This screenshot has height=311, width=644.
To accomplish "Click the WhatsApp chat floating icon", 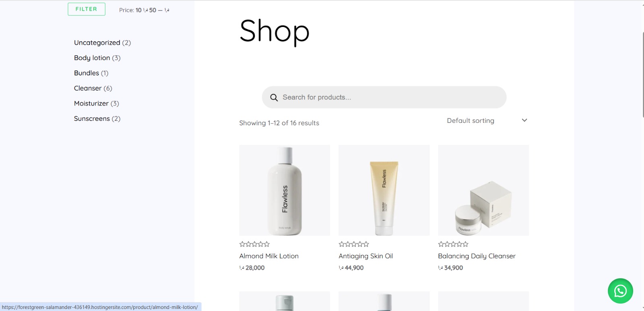I will 620,291.
